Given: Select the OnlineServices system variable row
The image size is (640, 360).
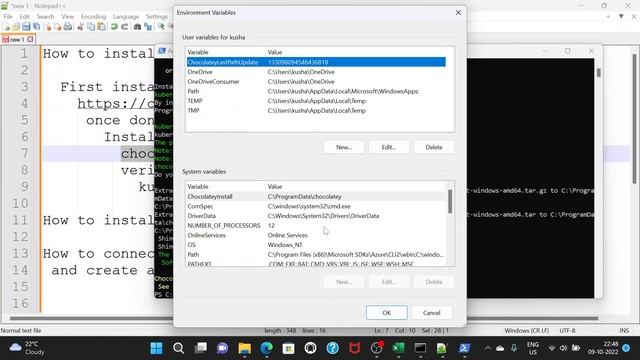Looking at the screenshot, I should (316, 235).
